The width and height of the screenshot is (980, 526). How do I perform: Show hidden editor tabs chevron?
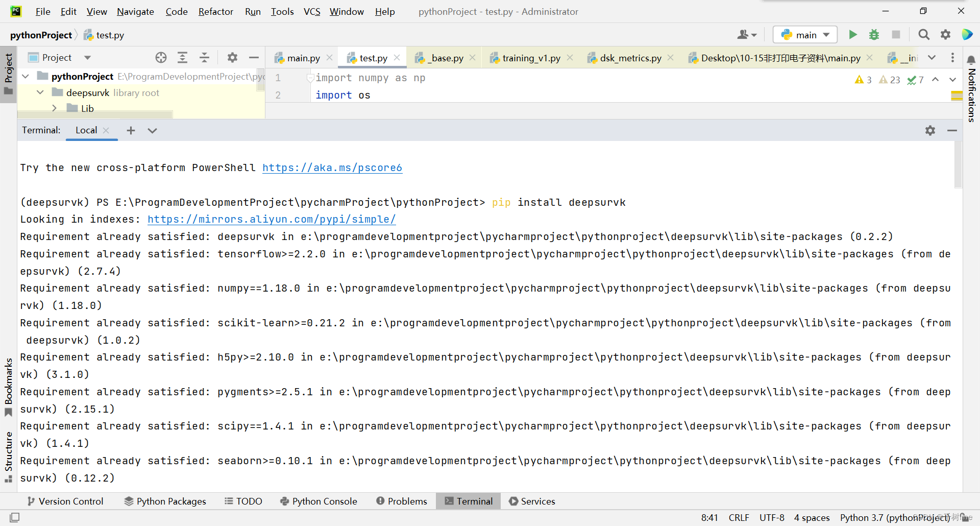(x=932, y=58)
